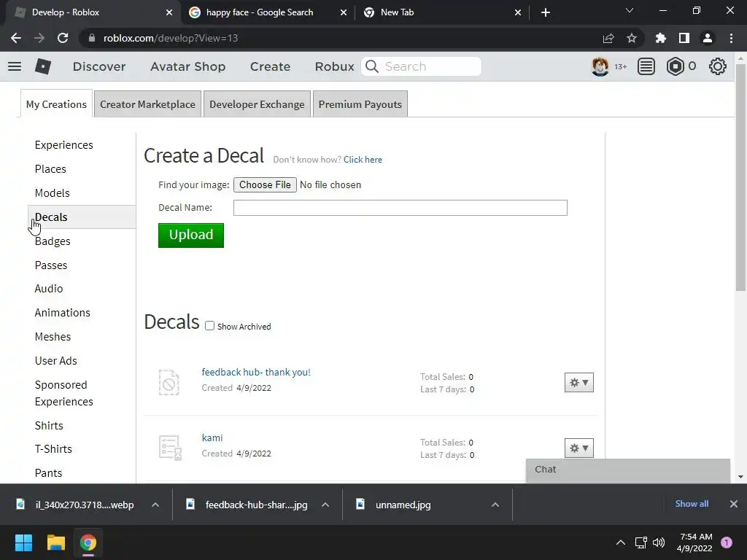Screen dimensions: 747x560
Task: Open Create in top navigation
Action: [270, 66]
